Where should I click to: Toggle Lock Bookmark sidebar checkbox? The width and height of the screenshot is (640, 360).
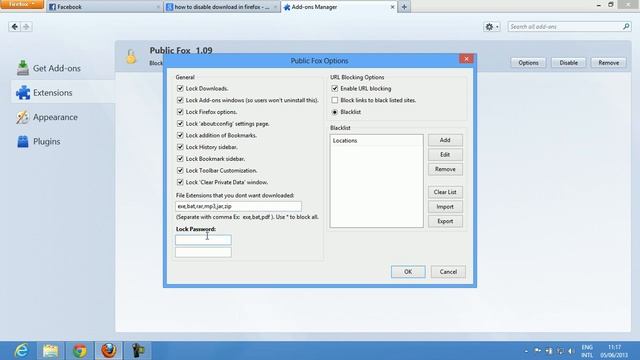pyautogui.click(x=180, y=158)
